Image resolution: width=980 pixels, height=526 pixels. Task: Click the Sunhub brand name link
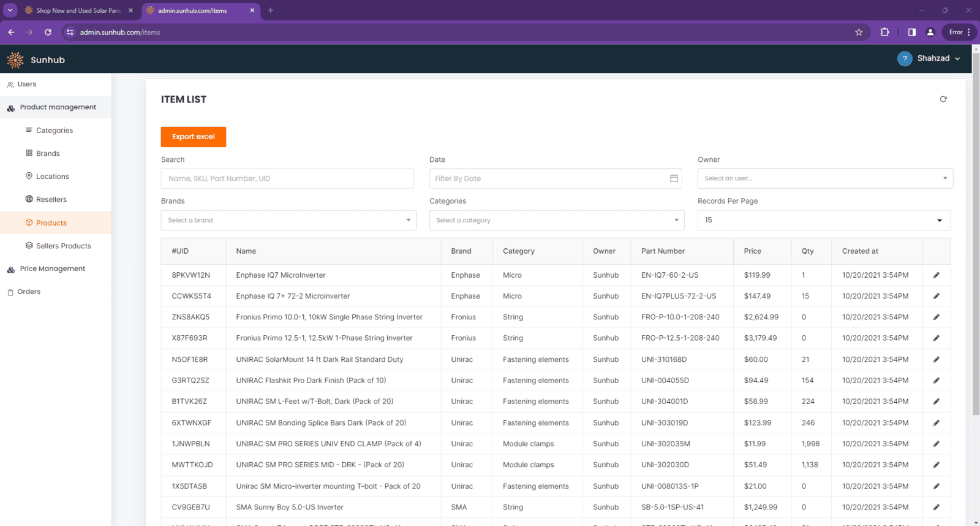point(48,60)
